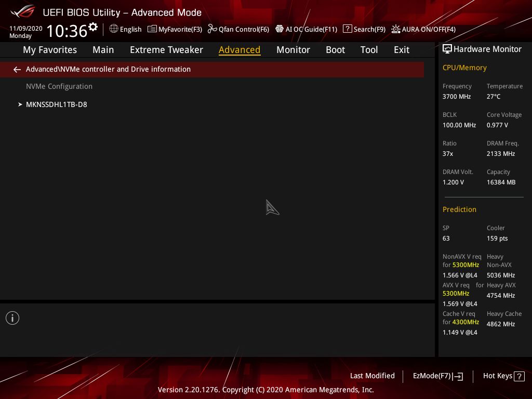Click the 16384 MB capacity value

point(501,182)
